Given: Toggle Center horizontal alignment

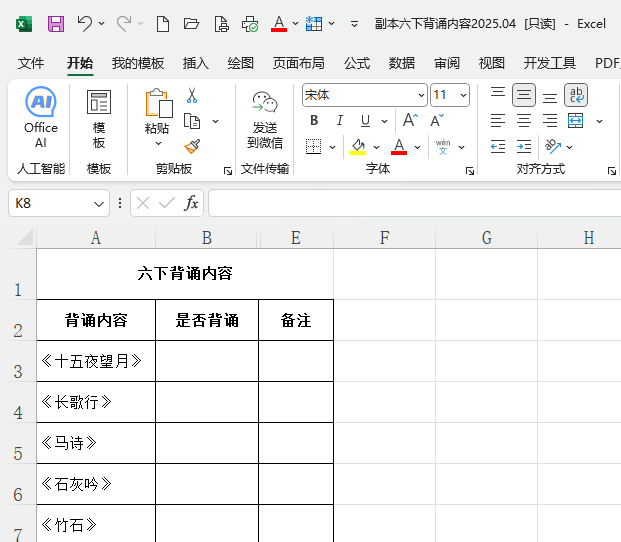Looking at the screenshot, I should [x=524, y=121].
